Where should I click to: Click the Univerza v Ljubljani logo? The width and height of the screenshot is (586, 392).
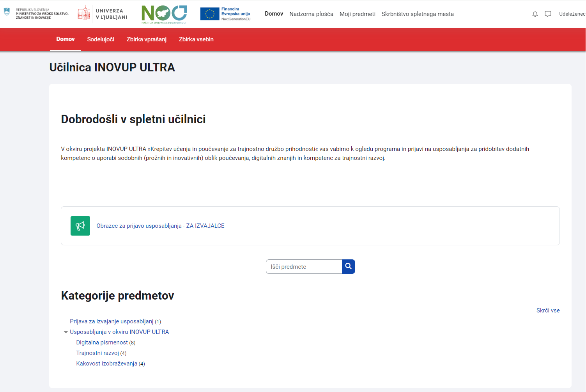click(103, 14)
